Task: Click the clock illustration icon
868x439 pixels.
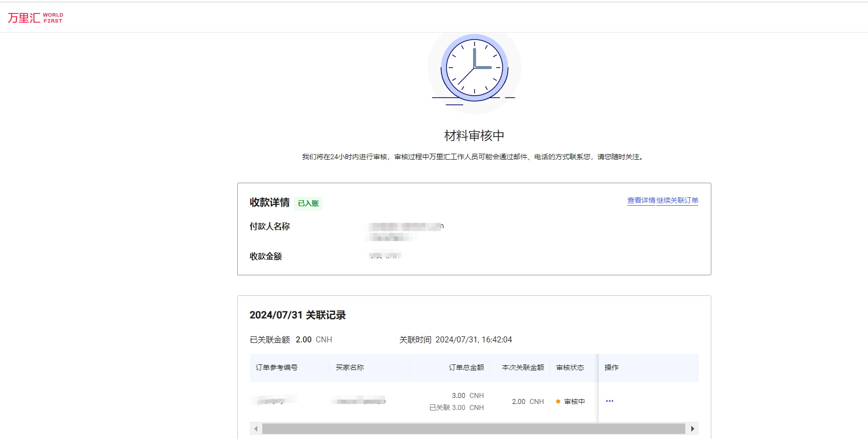Action: point(474,68)
